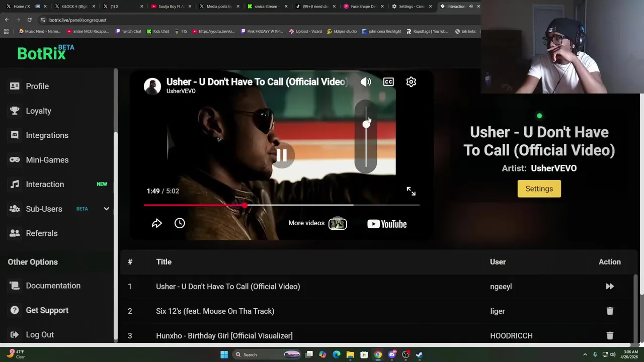Open Kick Chat bookmark
This screenshot has height=362, width=644.
[157, 31]
